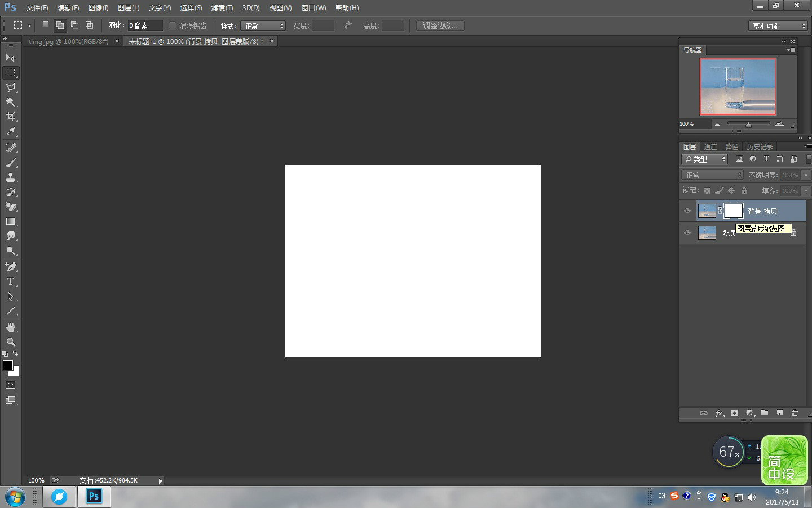
Task: Click the foreground color swatch
Action: [x=8, y=365]
